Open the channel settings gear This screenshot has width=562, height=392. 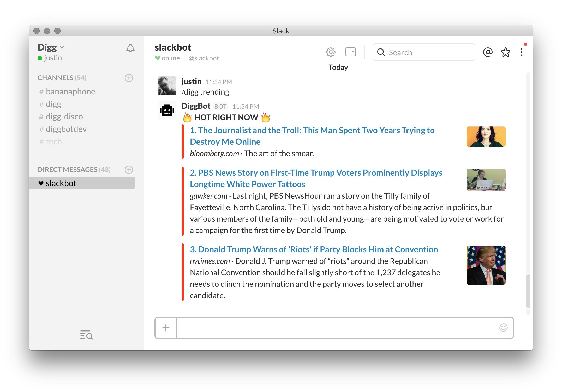[x=331, y=52]
